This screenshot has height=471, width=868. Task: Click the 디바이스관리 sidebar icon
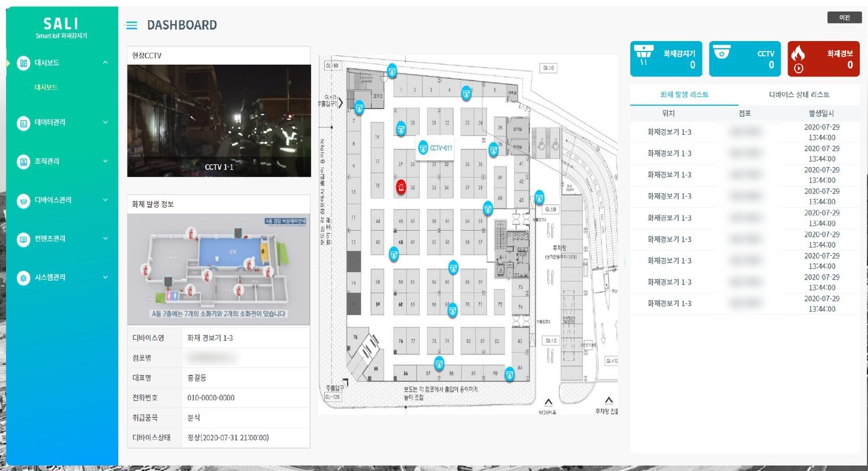23,200
